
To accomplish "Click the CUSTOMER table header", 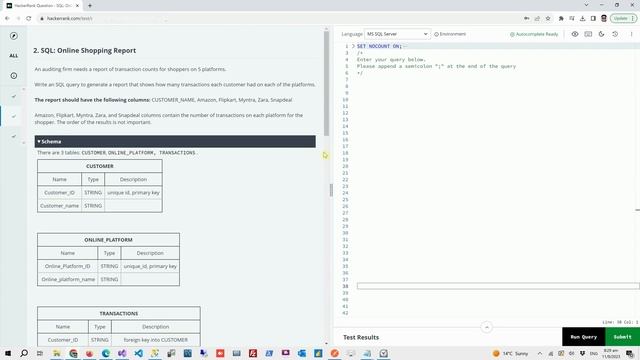I will click(100, 166).
